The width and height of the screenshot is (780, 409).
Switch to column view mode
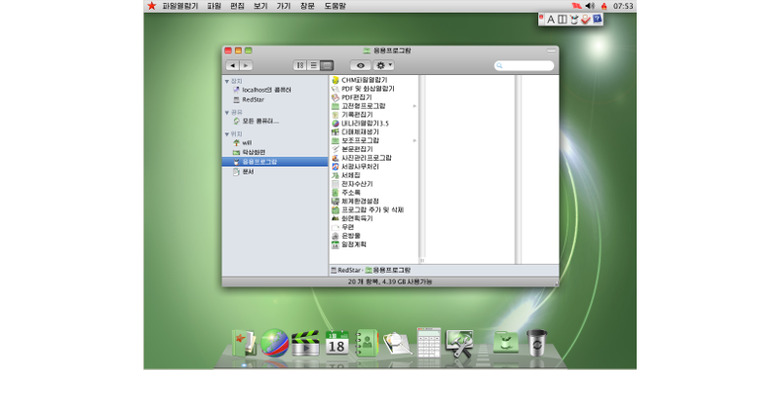327,65
